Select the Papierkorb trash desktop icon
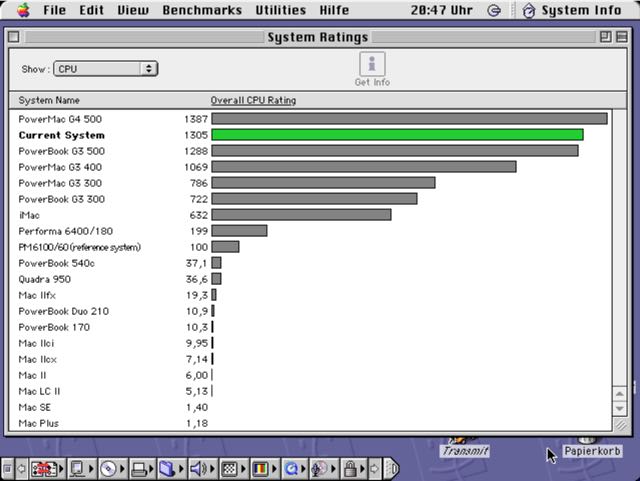The width and height of the screenshot is (640, 481). point(592,448)
